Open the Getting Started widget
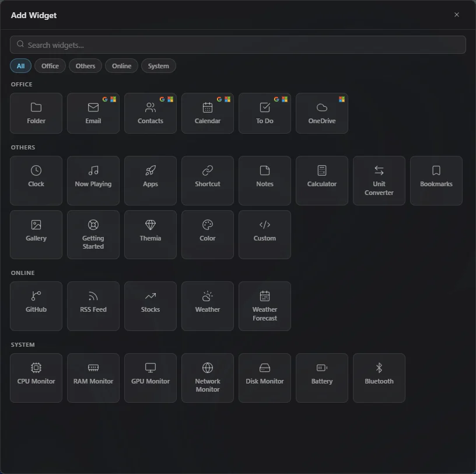The image size is (476, 474). (93, 235)
